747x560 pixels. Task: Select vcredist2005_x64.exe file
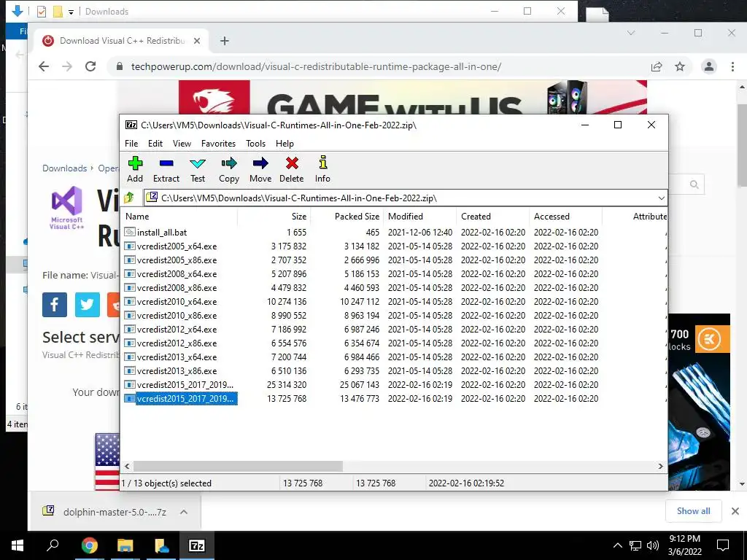click(x=177, y=246)
